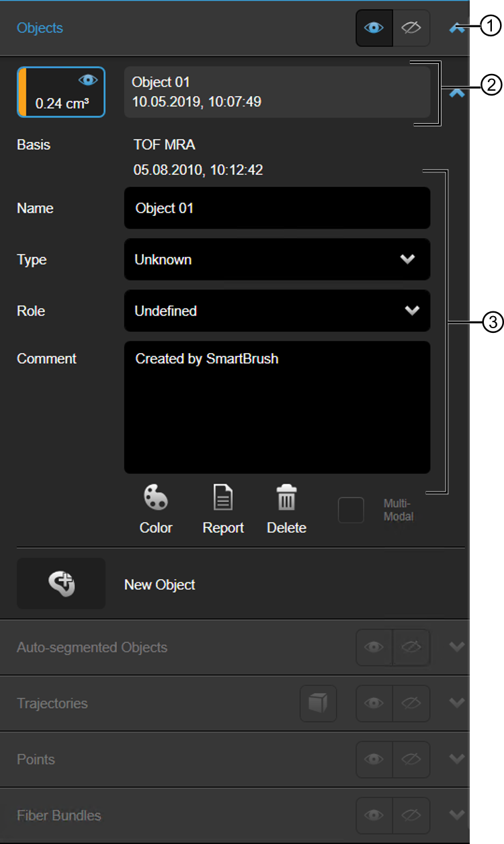Show all Points with the eye icon

tap(374, 759)
